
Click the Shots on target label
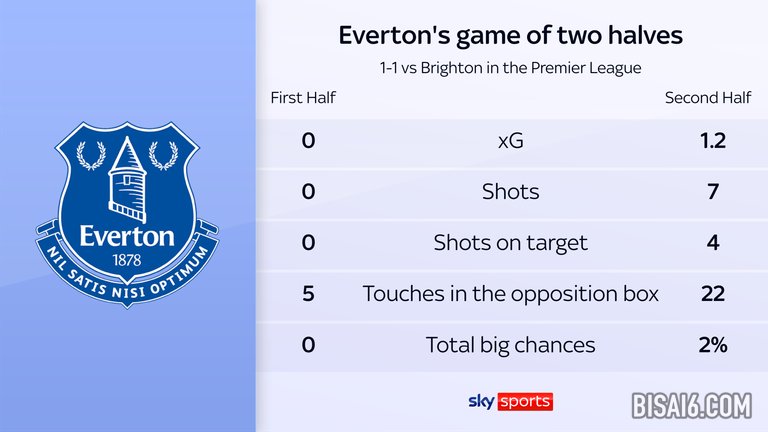(511, 242)
